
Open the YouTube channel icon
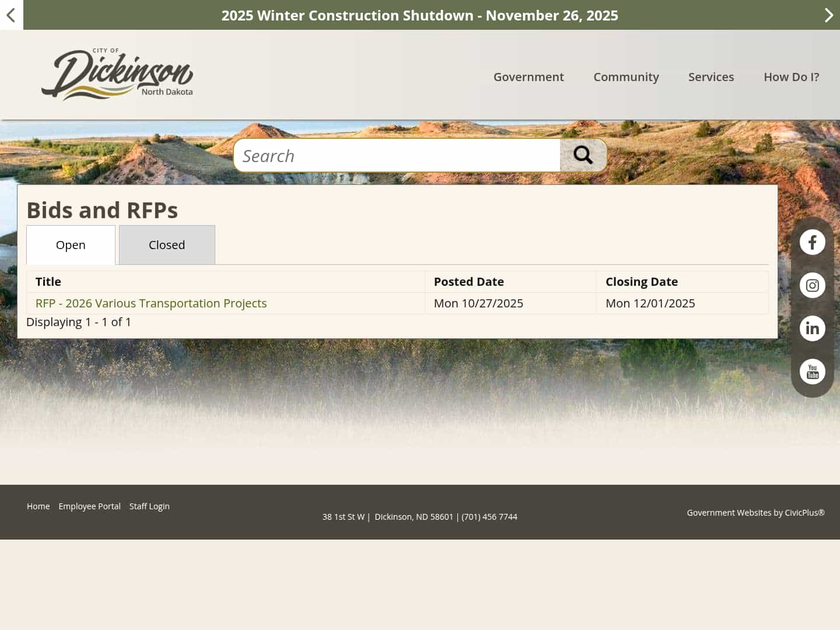[x=812, y=371]
